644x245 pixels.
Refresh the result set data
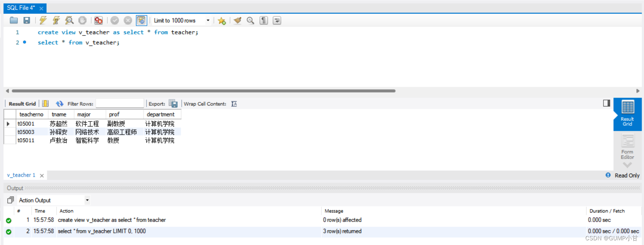pos(59,104)
